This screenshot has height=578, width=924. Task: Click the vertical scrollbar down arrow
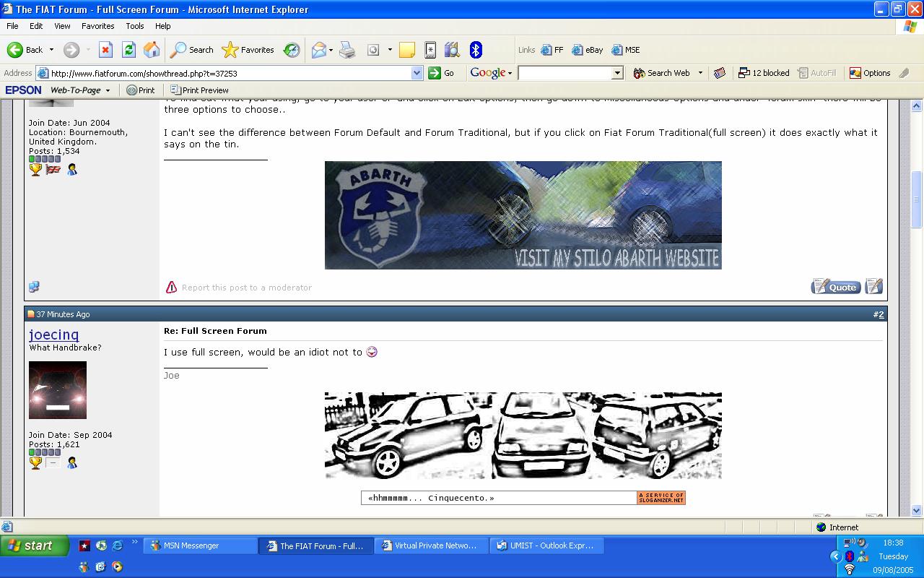click(x=917, y=510)
